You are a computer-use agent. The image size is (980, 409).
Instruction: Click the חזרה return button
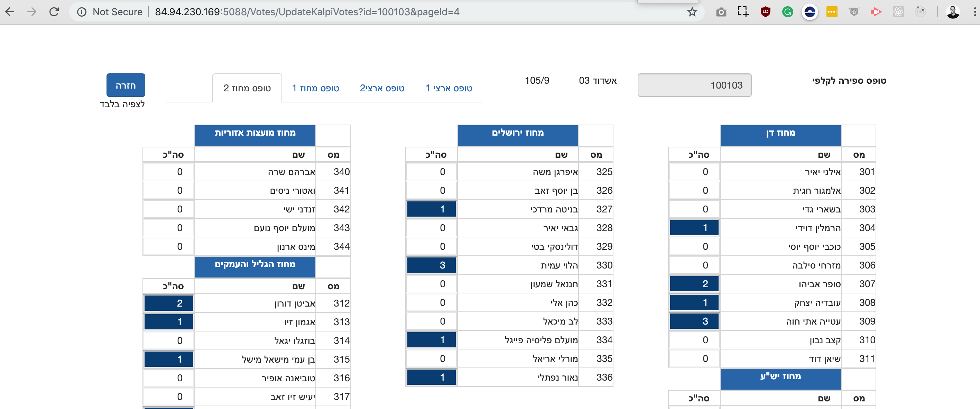pos(125,85)
